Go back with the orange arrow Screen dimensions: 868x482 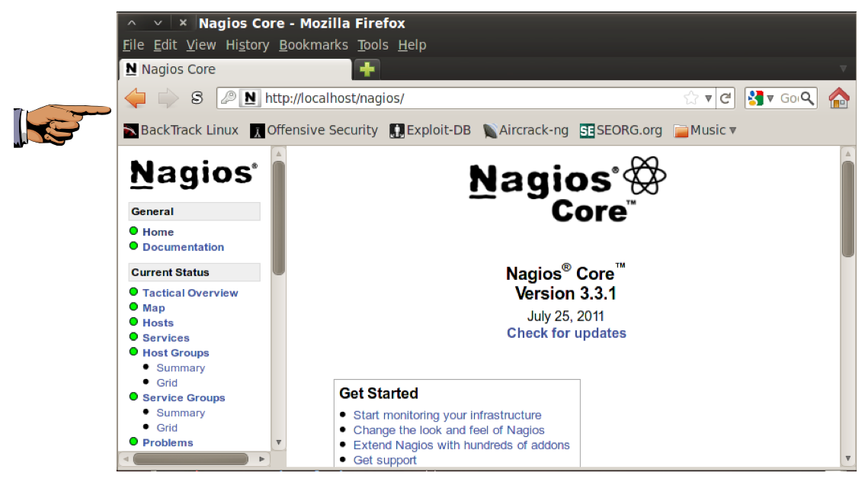(x=135, y=98)
